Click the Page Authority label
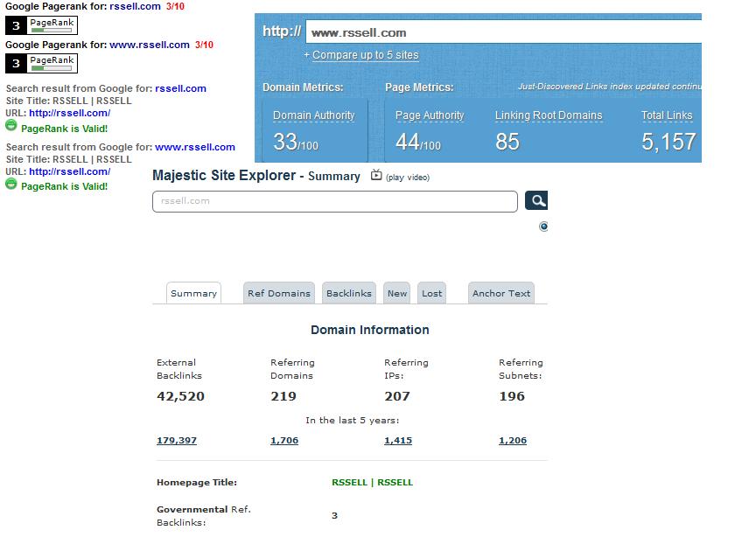Viewport: 756px width, 544px height. 430,115
